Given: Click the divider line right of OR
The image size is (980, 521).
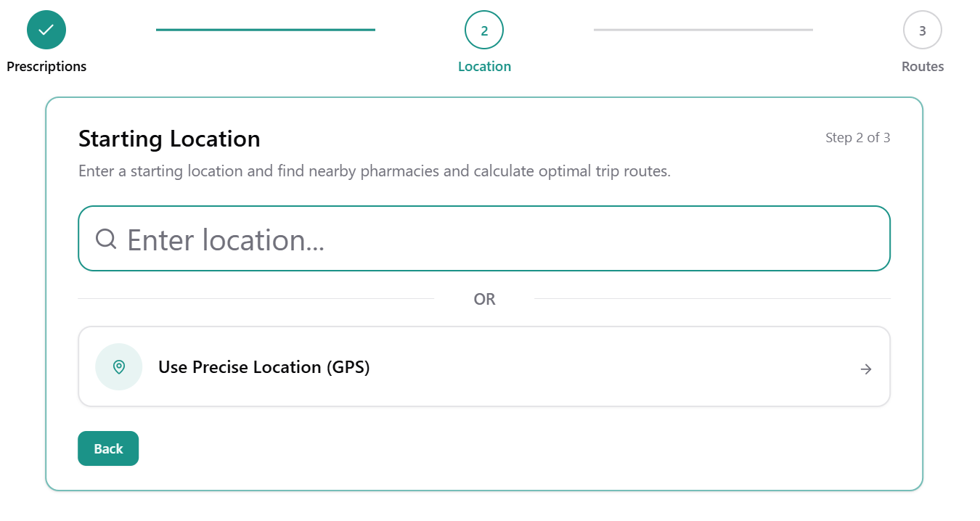Looking at the screenshot, I should [711, 299].
